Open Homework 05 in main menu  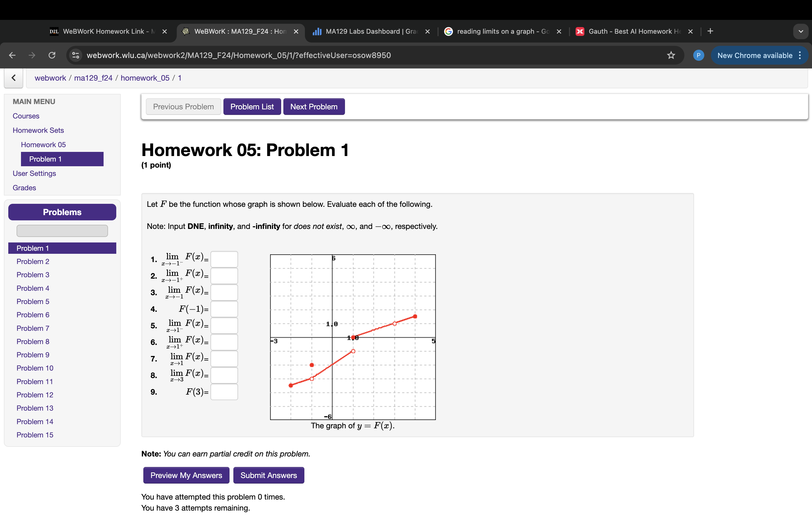[x=43, y=145]
